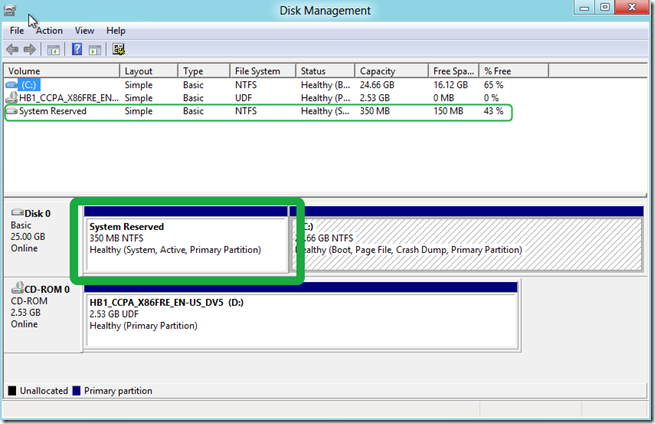The width and height of the screenshot is (655, 424).
Task: Click the HB1_CCPA disc volume icon
Action: 12,98
